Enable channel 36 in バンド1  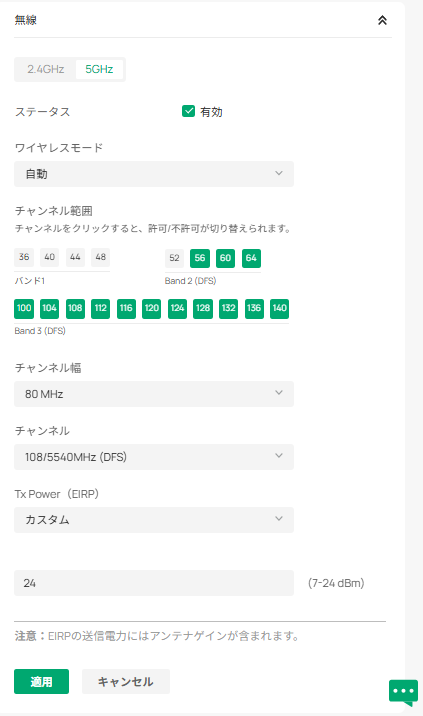(x=24, y=258)
